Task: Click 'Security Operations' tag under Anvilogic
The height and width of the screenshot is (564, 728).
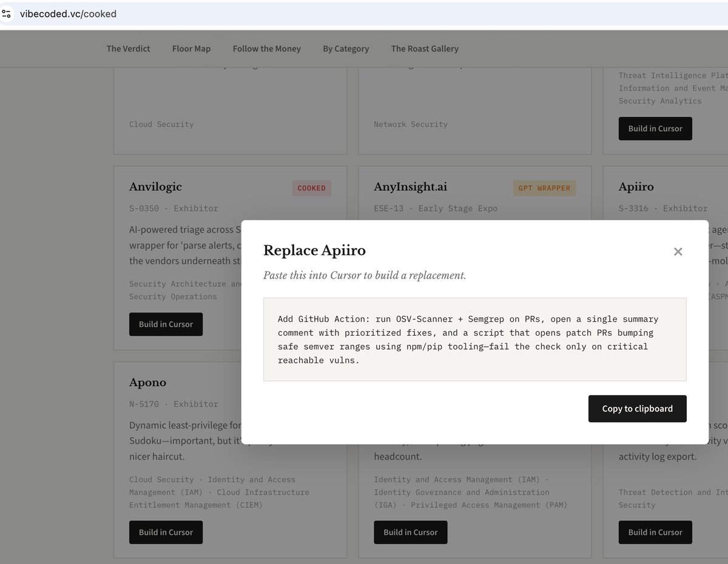Action: [x=173, y=297]
